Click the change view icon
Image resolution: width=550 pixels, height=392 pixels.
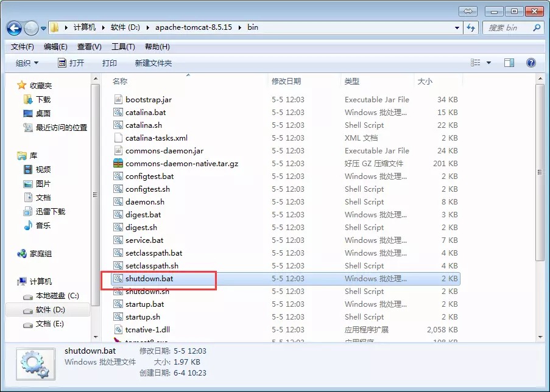(x=475, y=63)
